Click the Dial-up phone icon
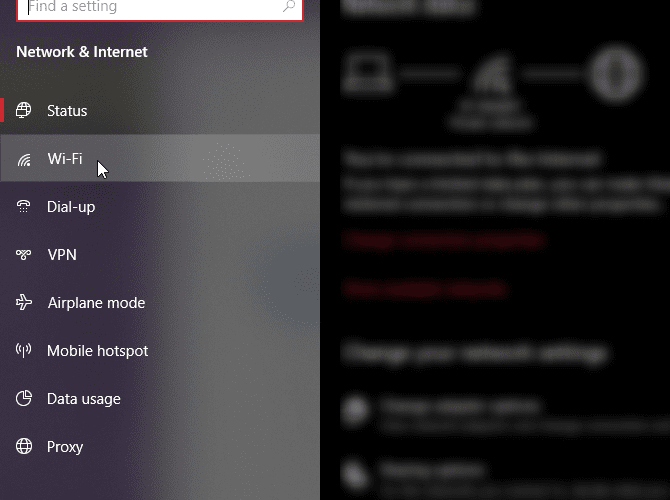This screenshot has width=670, height=500. point(24,206)
